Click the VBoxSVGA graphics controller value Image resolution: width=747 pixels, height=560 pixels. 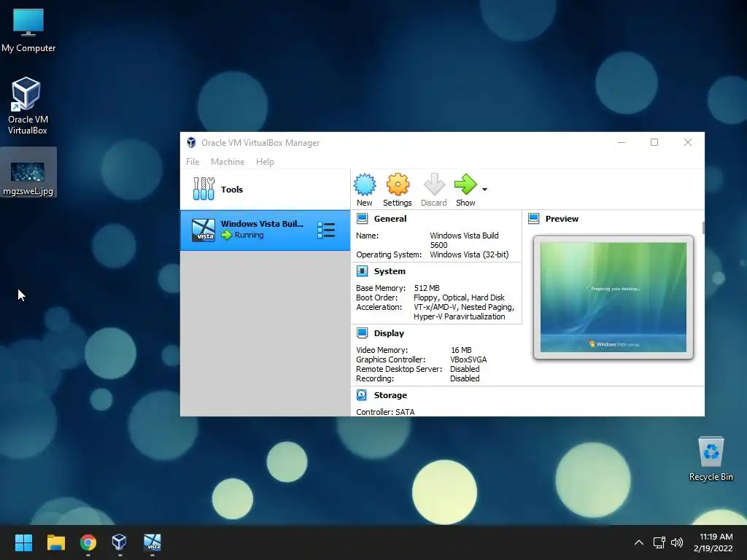468,359
